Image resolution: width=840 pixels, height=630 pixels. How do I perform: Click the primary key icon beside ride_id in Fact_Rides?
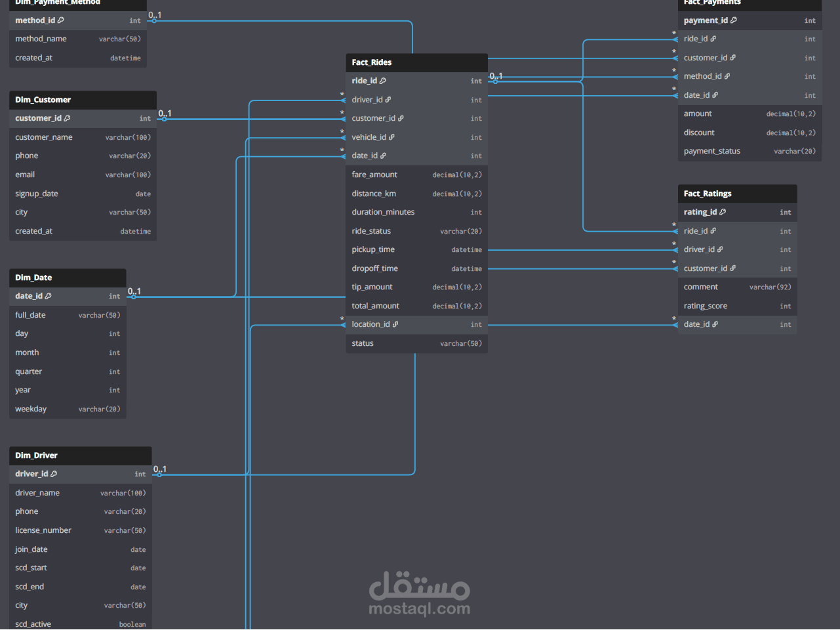pyautogui.click(x=382, y=80)
